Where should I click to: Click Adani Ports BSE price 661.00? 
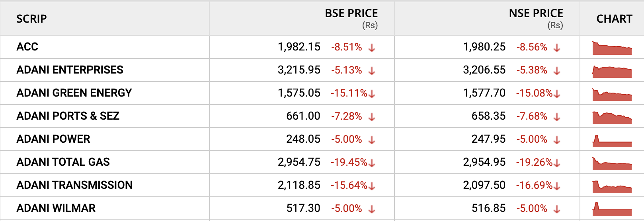click(303, 116)
